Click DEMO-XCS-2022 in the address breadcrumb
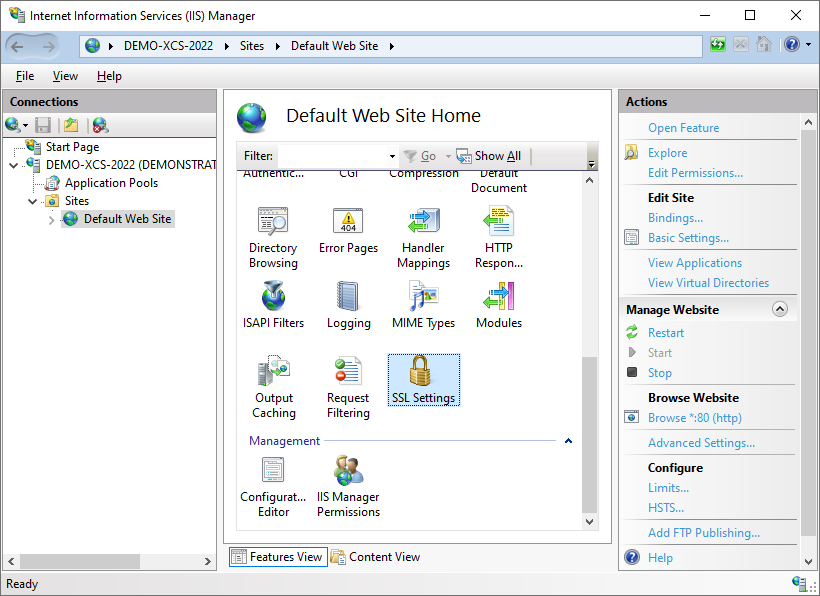This screenshot has height=596, width=820. [168, 46]
